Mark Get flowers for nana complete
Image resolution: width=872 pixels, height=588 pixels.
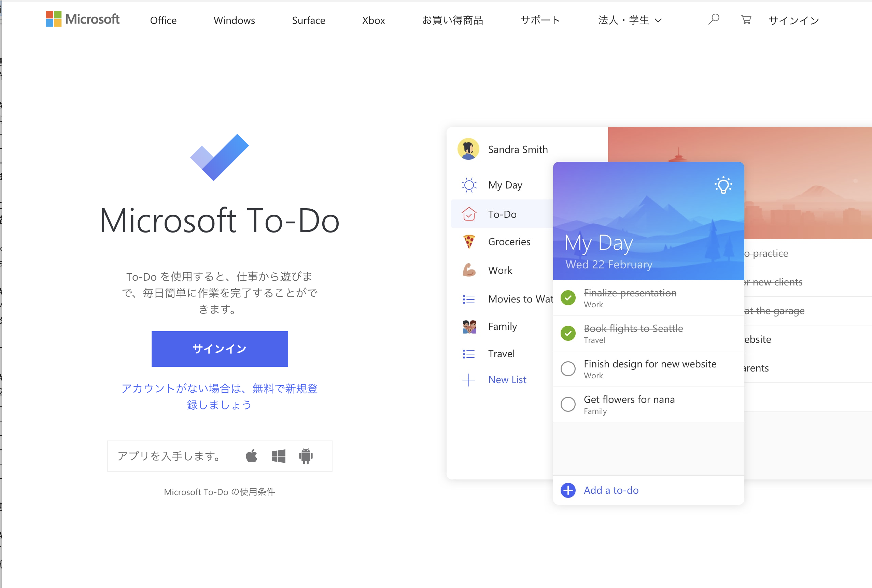(x=568, y=404)
